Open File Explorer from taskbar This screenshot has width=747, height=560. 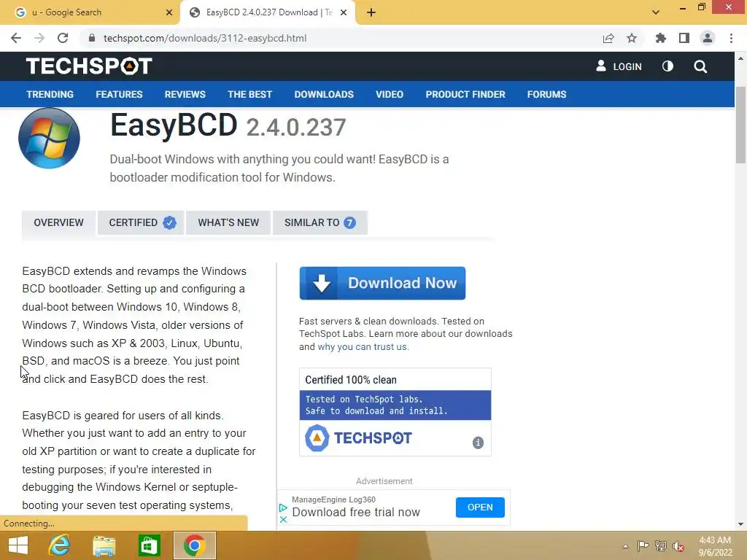coord(104,545)
